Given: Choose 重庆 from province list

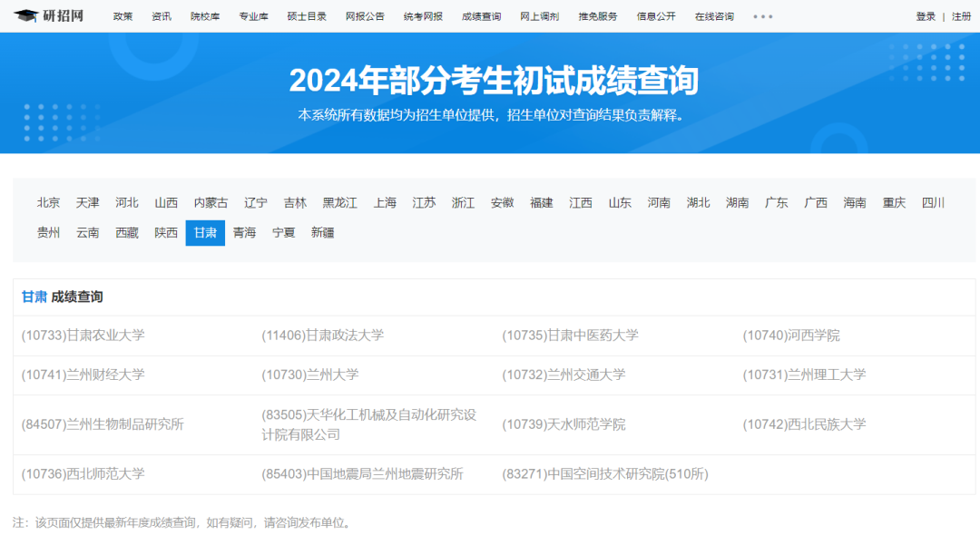Looking at the screenshot, I should click(895, 202).
